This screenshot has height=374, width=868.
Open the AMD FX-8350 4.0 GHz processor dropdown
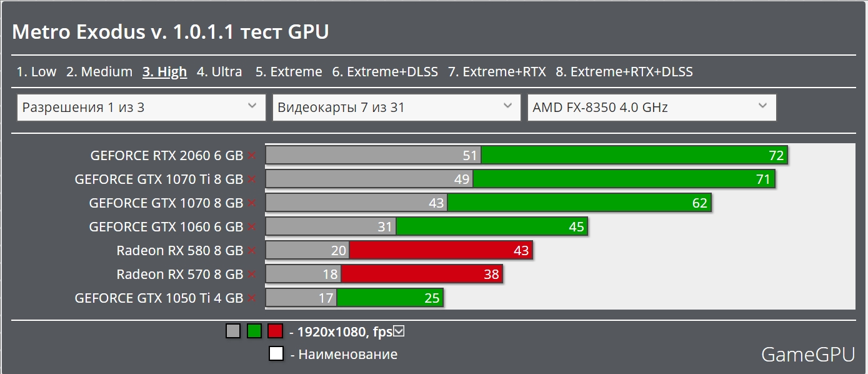651,108
